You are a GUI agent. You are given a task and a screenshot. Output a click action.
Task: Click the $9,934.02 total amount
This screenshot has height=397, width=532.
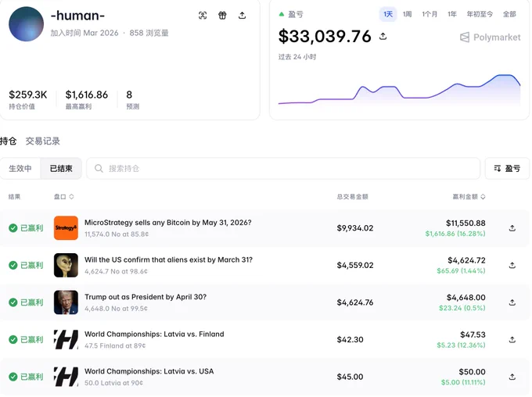(x=355, y=228)
